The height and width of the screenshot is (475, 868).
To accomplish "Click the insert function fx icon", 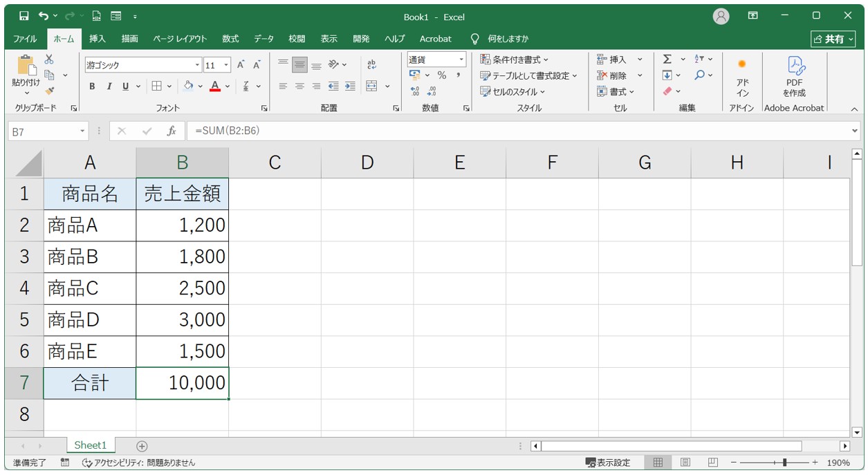I will pyautogui.click(x=172, y=131).
